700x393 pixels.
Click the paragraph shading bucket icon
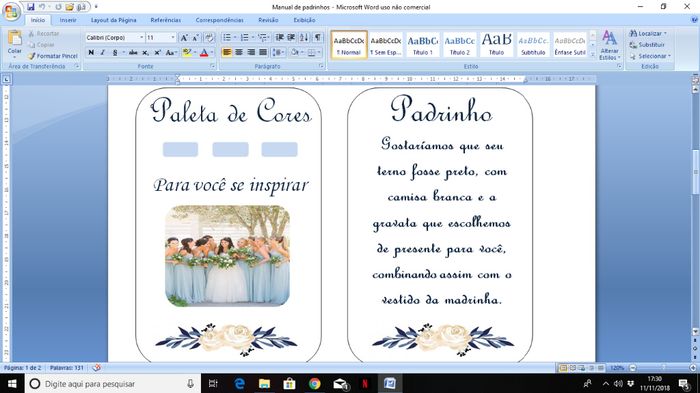pos(295,53)
